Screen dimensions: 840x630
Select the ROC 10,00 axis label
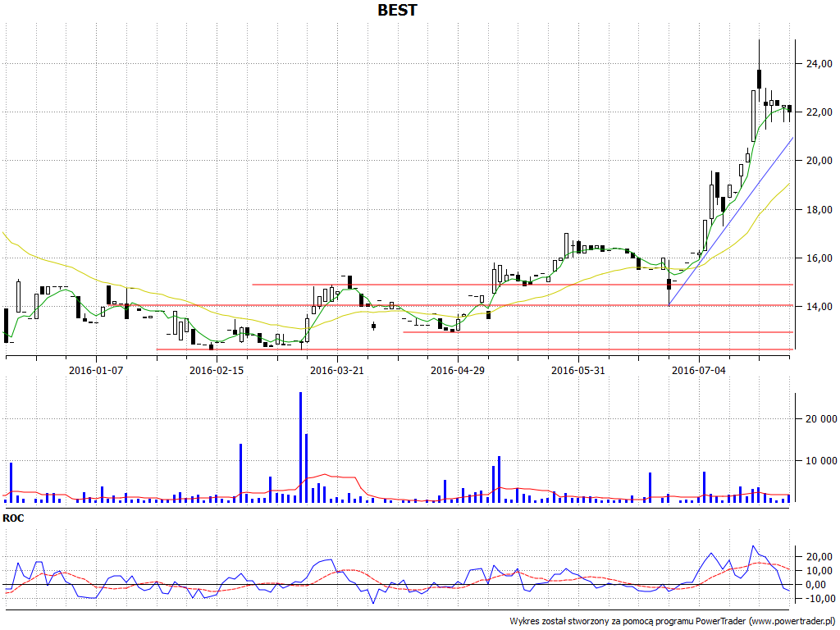point(819,571)
